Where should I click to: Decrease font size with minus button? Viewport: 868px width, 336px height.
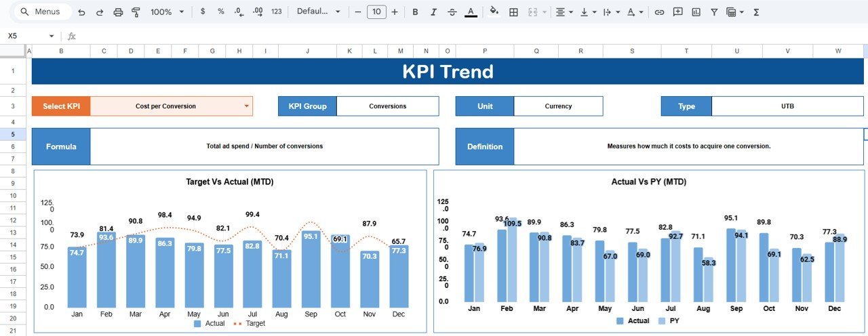click(x=358, y=12)
